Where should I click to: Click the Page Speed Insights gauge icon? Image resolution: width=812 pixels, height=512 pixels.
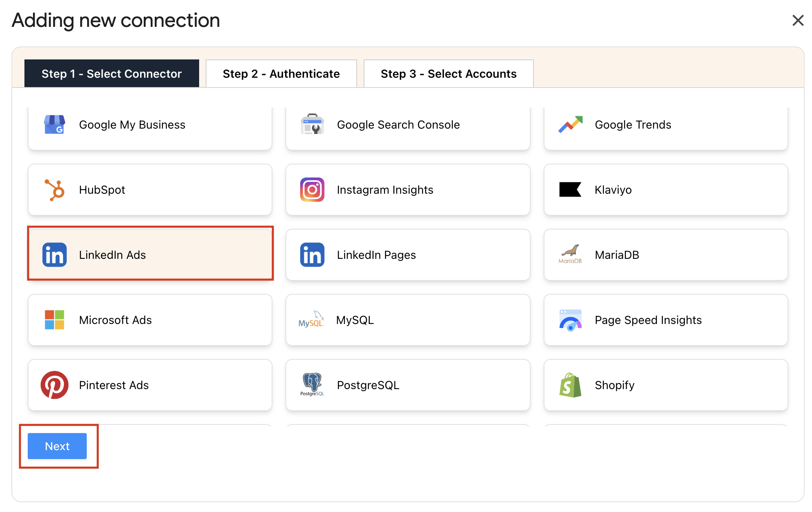570,320
